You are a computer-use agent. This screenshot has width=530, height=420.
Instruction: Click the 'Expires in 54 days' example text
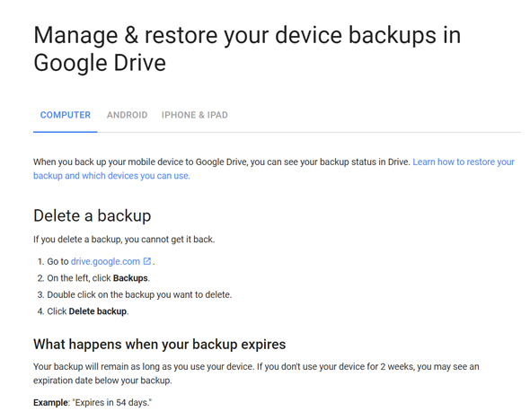112,403
